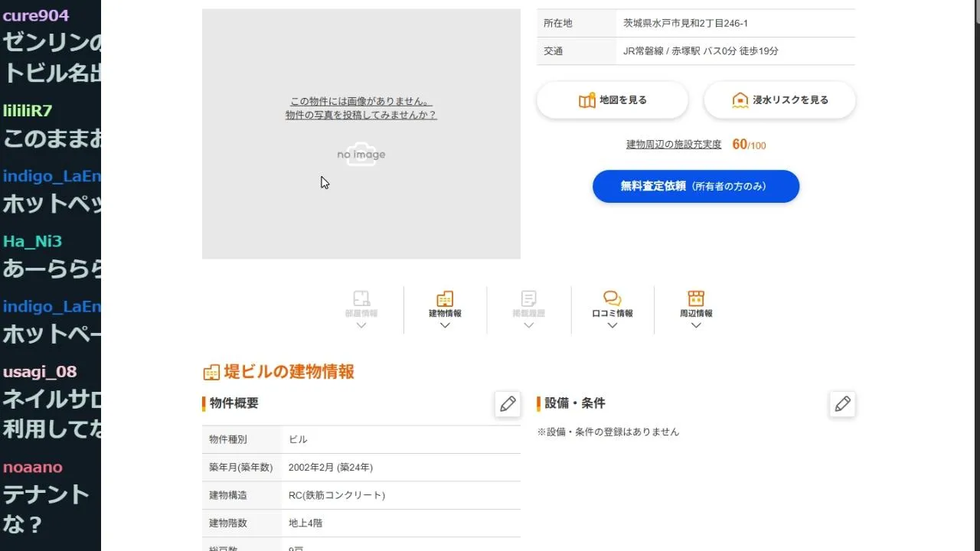This screenshot has width=980, height=551.
Task: Click 物件の写真を投稿してみませんか link
Action: point(361,115)
